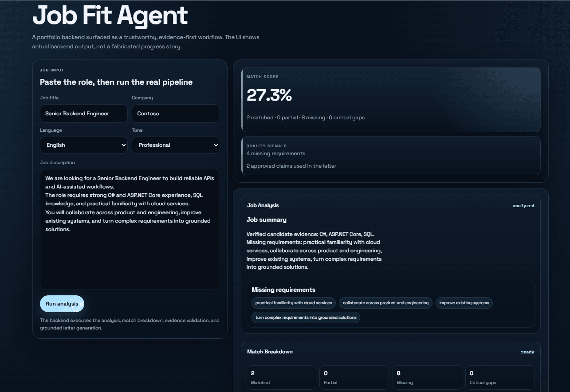Select the 'turn complex requirements into grounded solutions' chip
Screen dimensions: 570x392
coord(306,318)
